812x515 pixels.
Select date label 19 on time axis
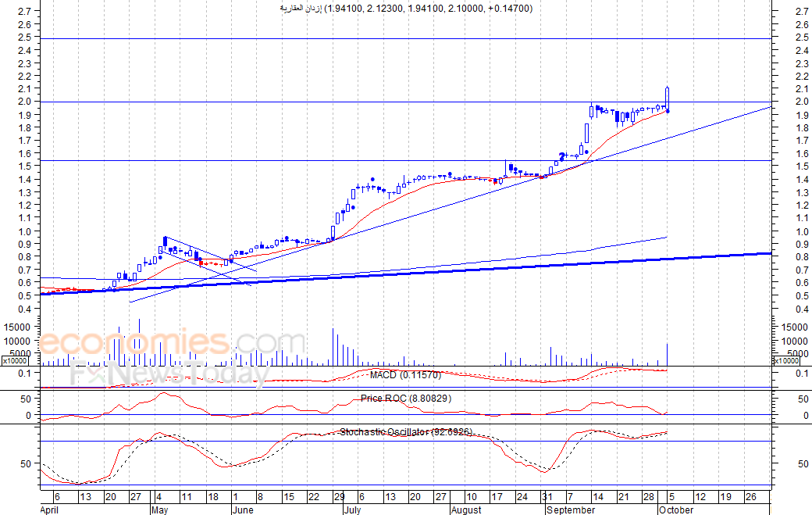[726, 497]
